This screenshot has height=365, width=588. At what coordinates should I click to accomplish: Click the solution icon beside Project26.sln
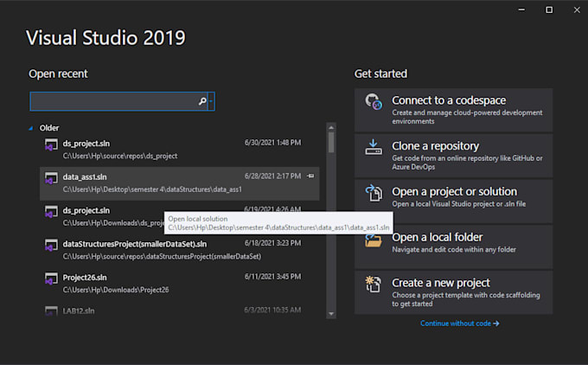pyautogui.click(x=51, y=279)
